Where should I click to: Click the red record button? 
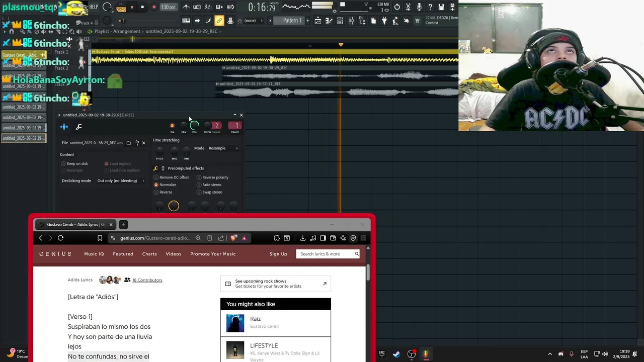click(154, 7)
